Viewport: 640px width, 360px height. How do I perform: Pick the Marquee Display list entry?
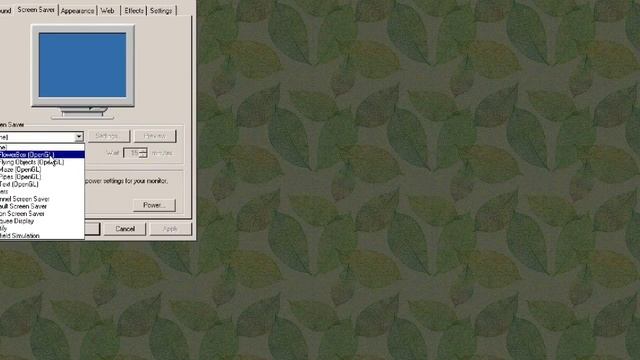42,221
